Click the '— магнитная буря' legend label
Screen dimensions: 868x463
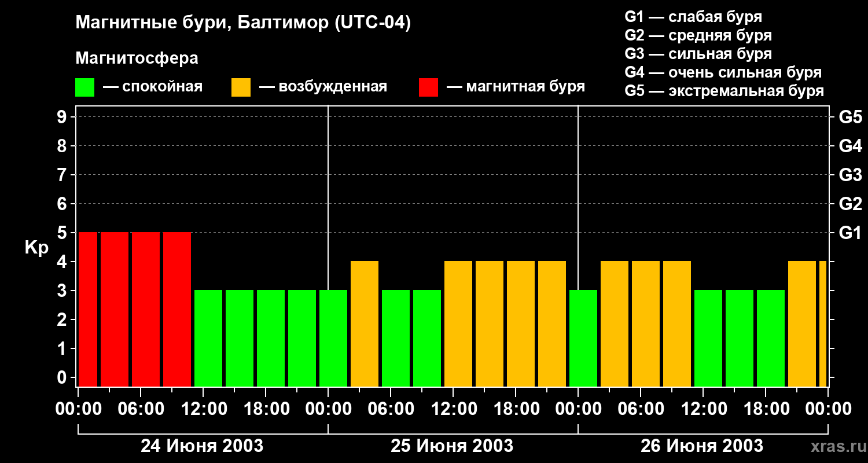pos(516,87)
